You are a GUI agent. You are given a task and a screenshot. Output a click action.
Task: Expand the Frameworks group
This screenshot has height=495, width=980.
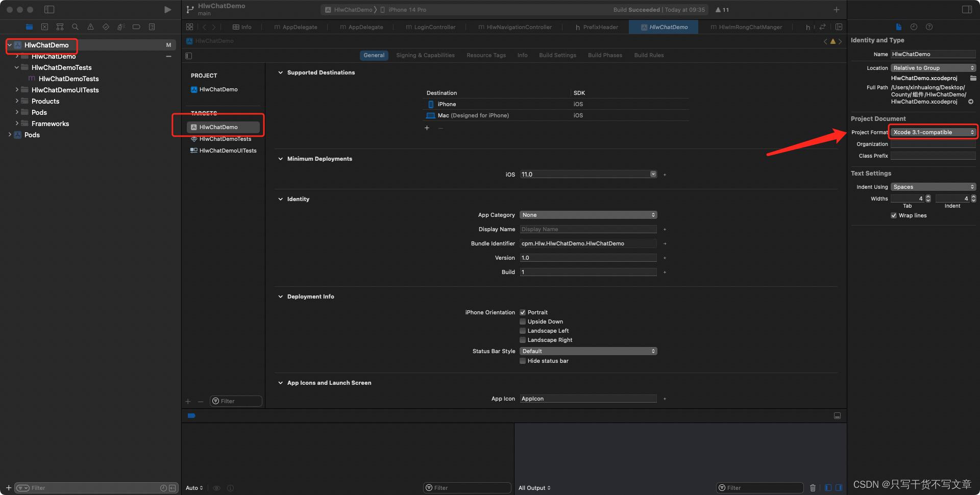point(17,123)
